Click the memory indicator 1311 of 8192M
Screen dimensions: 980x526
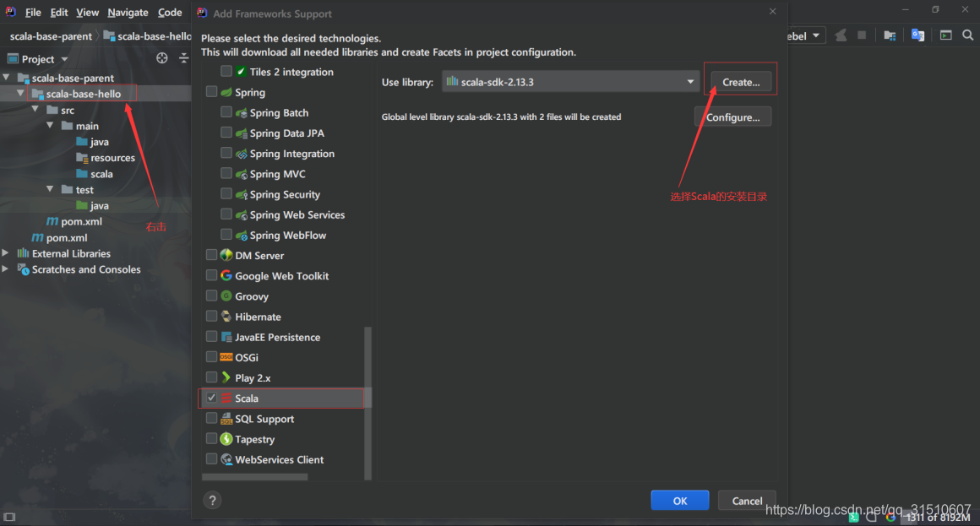(x=938, y=518)
